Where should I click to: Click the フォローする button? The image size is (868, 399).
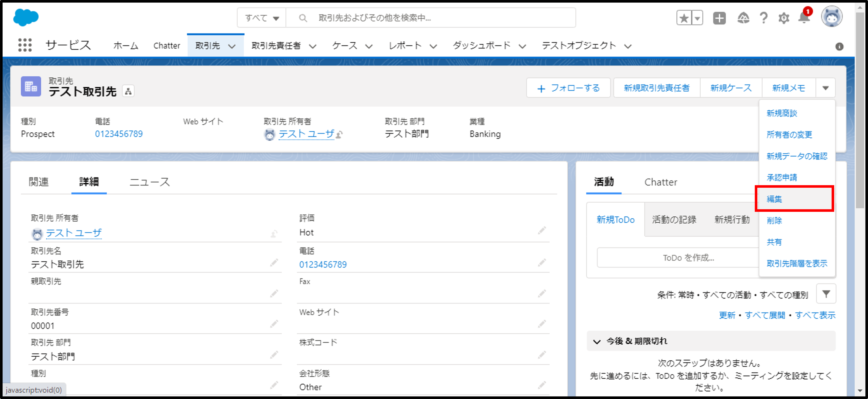coord(568,88)
